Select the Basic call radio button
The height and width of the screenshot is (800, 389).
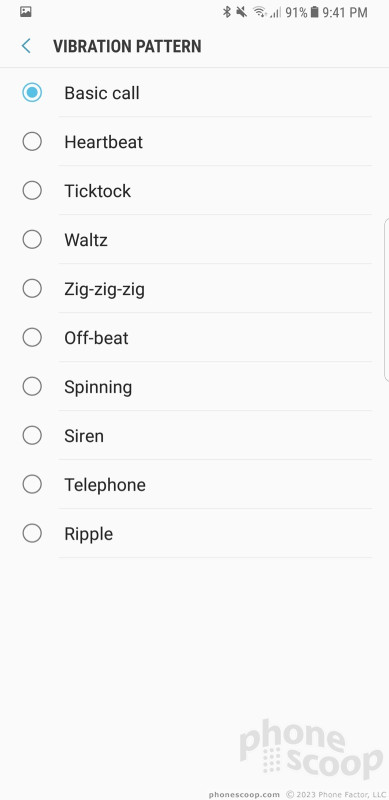[32, 92]
